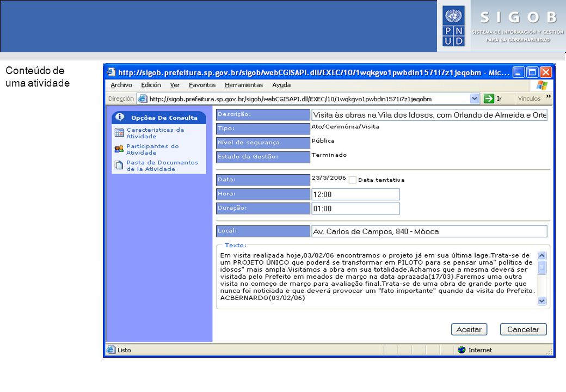Click the Ato/Cerimônia/Visita type text
Screen dimensions: 566x392
coord(346,127)
